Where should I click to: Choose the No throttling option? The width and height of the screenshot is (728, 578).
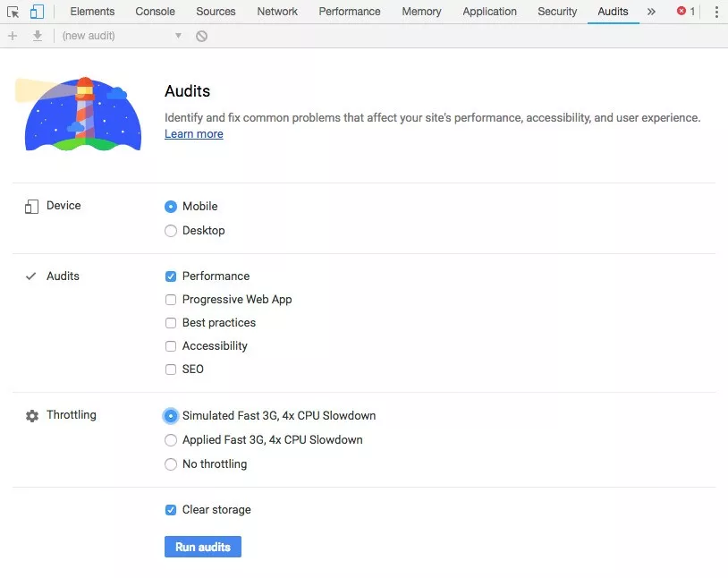click(171, 464)
